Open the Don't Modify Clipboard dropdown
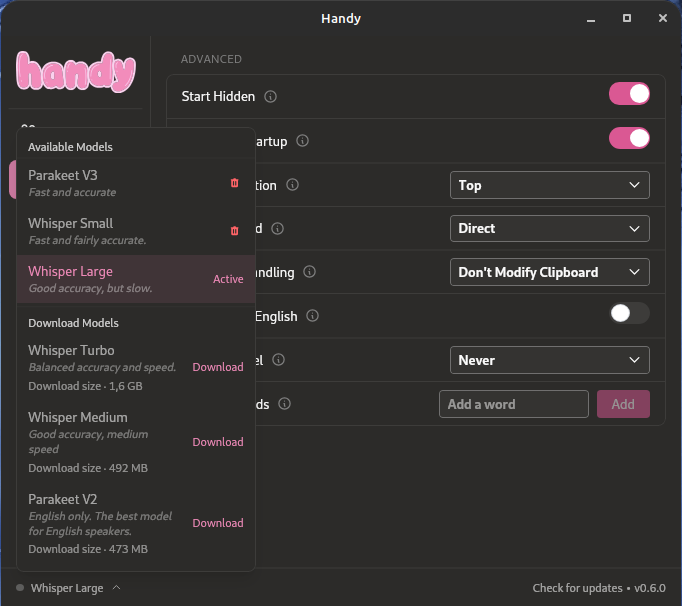Screen dimensions: 682x606 549,272
